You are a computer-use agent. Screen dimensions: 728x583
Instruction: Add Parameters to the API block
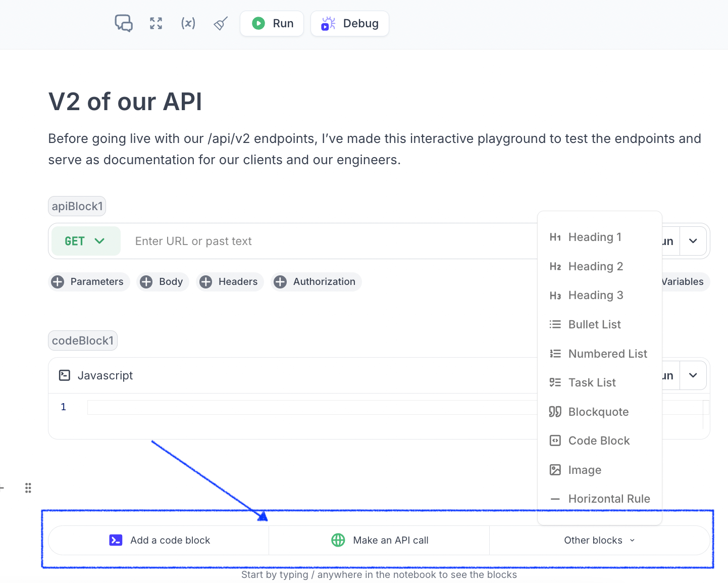point(89,281)
